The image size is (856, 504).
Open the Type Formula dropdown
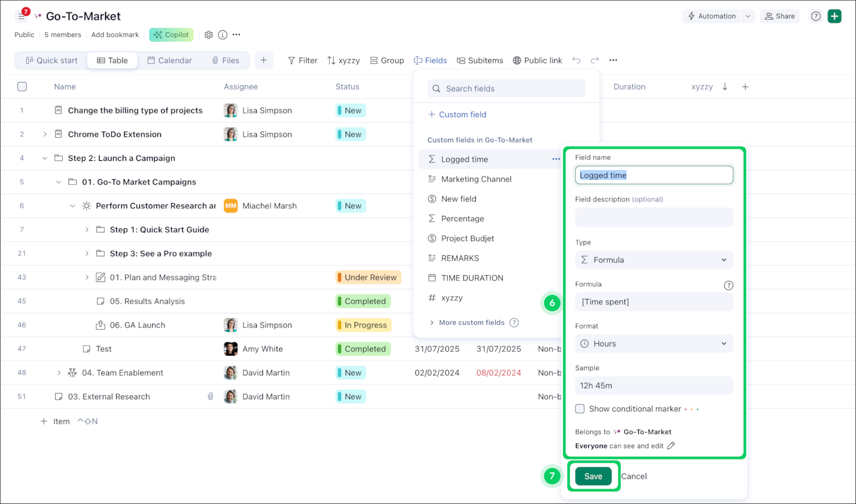coord(654,260)
